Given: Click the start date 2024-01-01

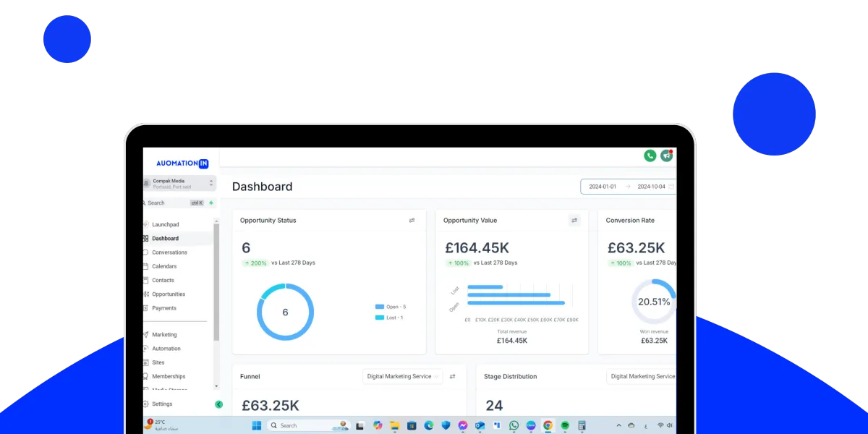Looking at the screenshot, I should pyautogui.click(x=603, y=187).
